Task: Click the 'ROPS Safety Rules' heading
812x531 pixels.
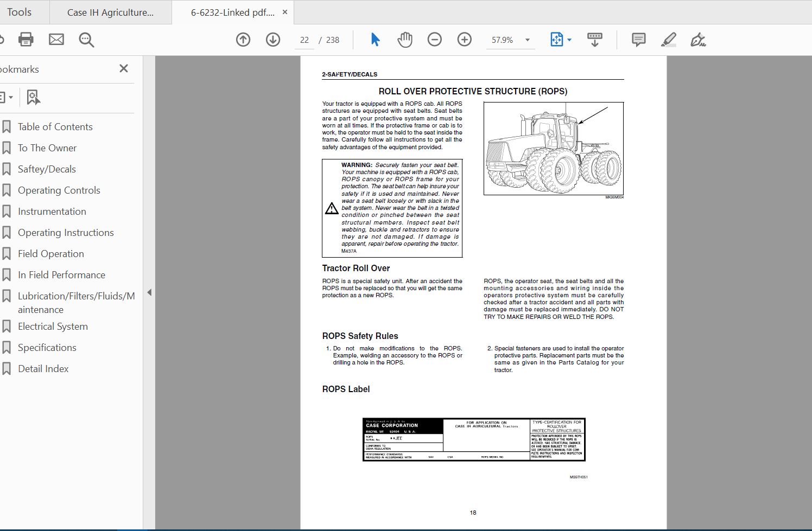Action: point(360,336)
